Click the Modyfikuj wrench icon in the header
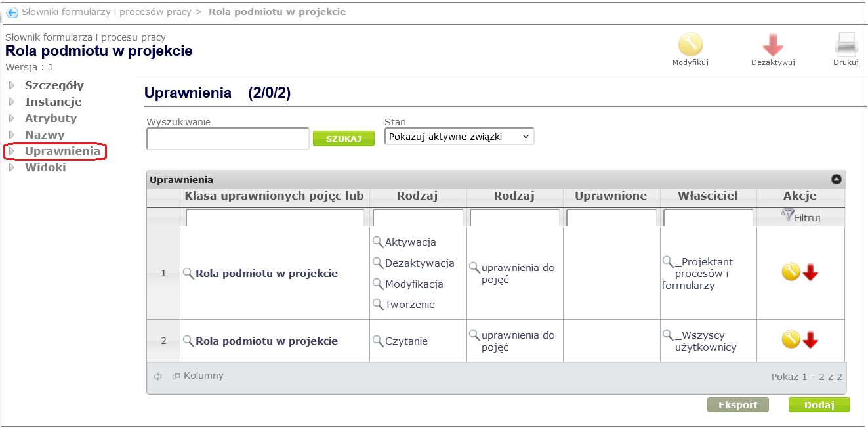 [x=690, y=45]
